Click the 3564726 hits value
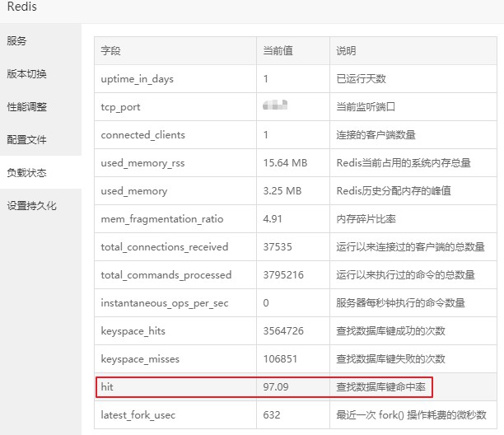The image size is (504, 435). pos(283,331)
